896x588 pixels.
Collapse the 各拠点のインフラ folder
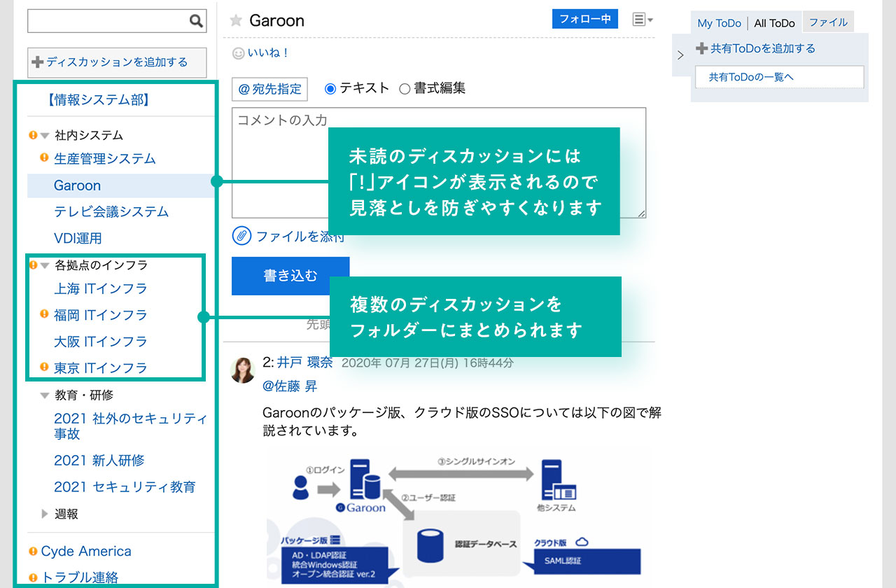coord(45,266)
